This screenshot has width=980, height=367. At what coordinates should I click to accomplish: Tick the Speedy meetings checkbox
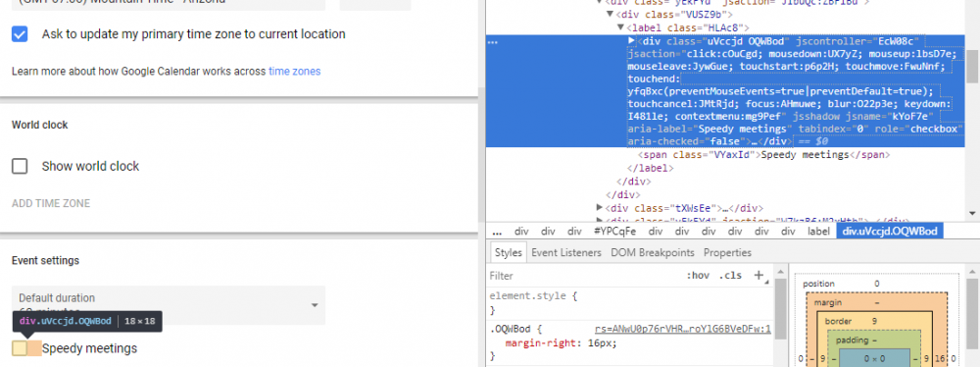pyautogui.click(x=20, y=348)
